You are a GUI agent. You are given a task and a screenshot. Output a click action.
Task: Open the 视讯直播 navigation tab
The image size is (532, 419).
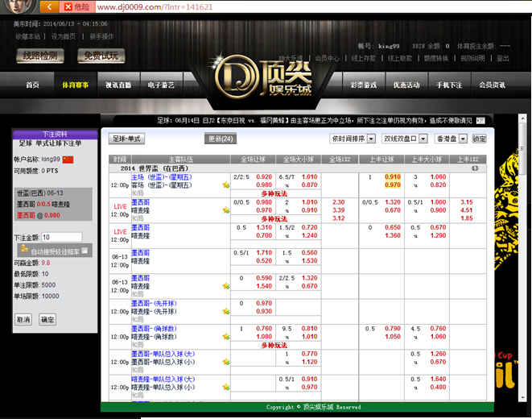click(x=118, y=85)
